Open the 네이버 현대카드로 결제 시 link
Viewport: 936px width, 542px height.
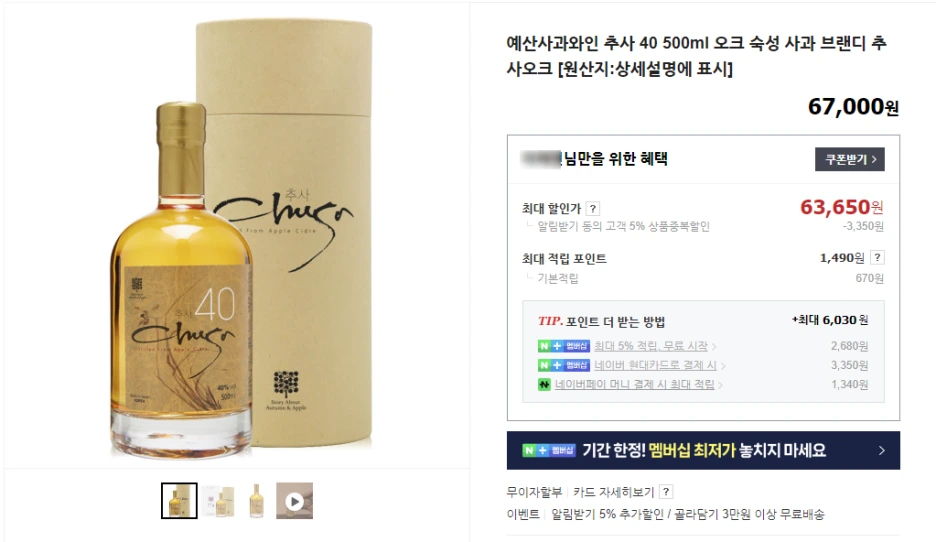(x=655, y=365)
